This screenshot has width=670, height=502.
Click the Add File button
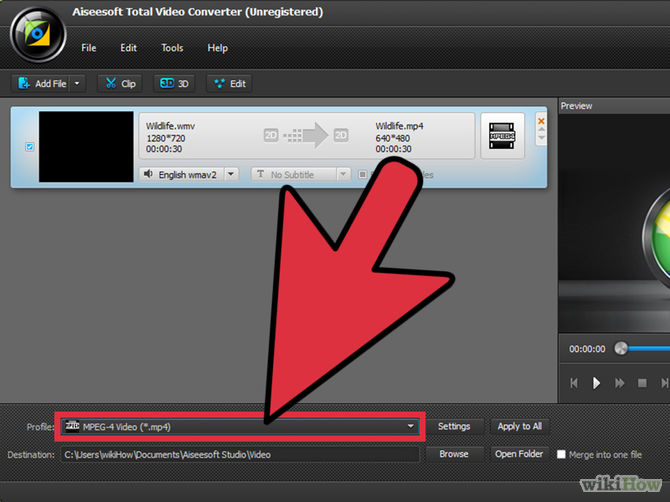click(x=41, y=83)
